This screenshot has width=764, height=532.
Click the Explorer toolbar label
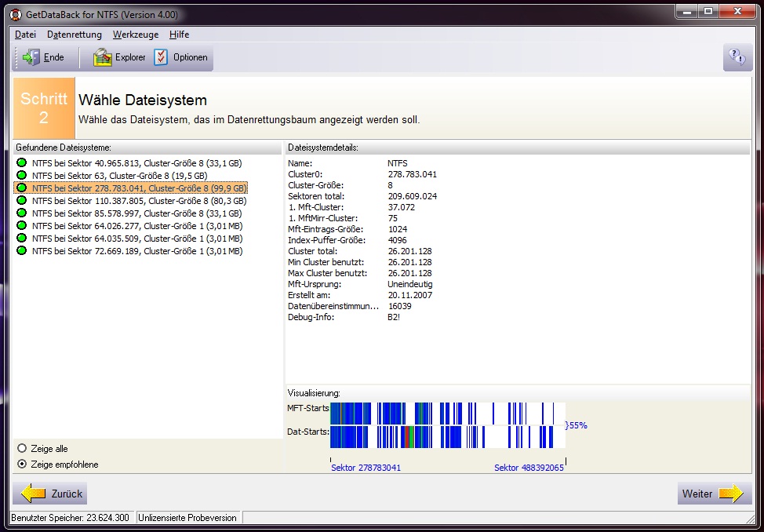pos(130,57)
